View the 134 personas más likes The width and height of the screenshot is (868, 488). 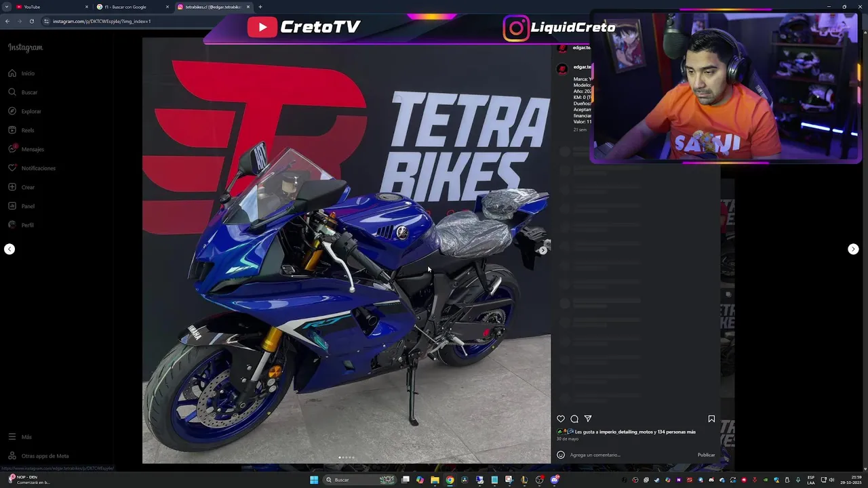tap(677, 432)
